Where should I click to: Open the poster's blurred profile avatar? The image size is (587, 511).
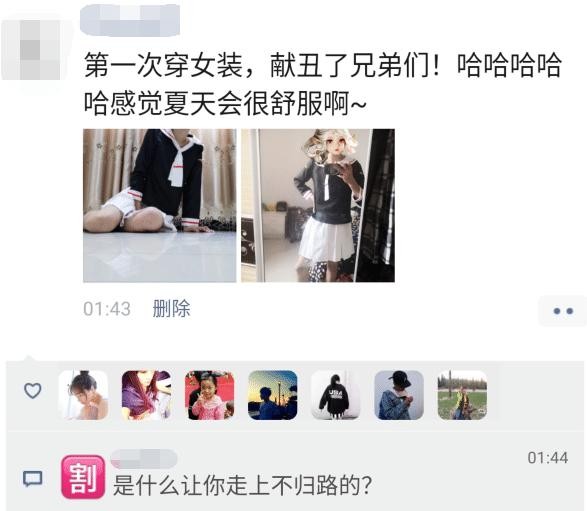tap(31, 50)
